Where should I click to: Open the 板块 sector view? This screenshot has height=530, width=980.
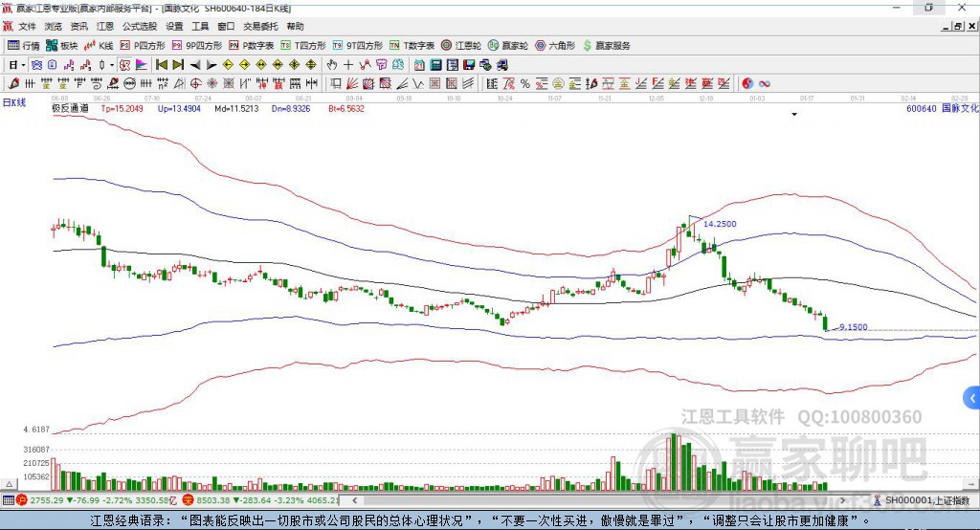[x=61, y=46]
